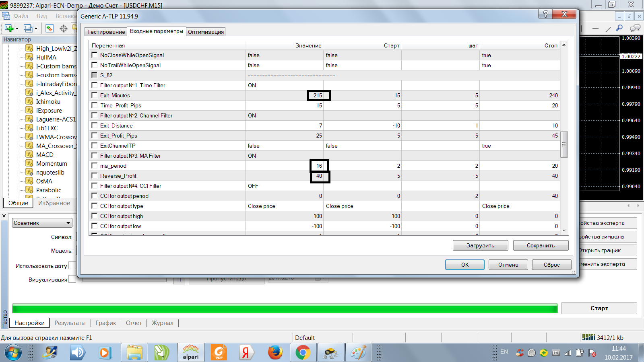Tick the Time_Profit_Pips checkbox
The image size is (644, 362).
click(x=95, y=105)
